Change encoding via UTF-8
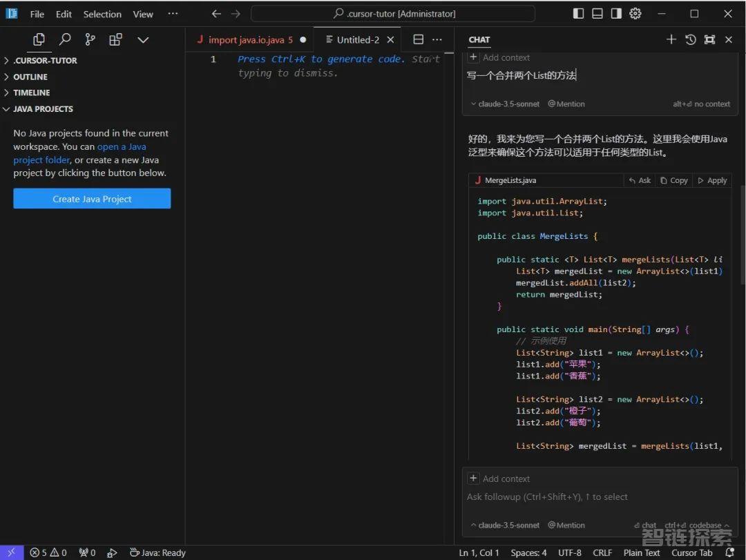The image size is (746, 560). 569,552
